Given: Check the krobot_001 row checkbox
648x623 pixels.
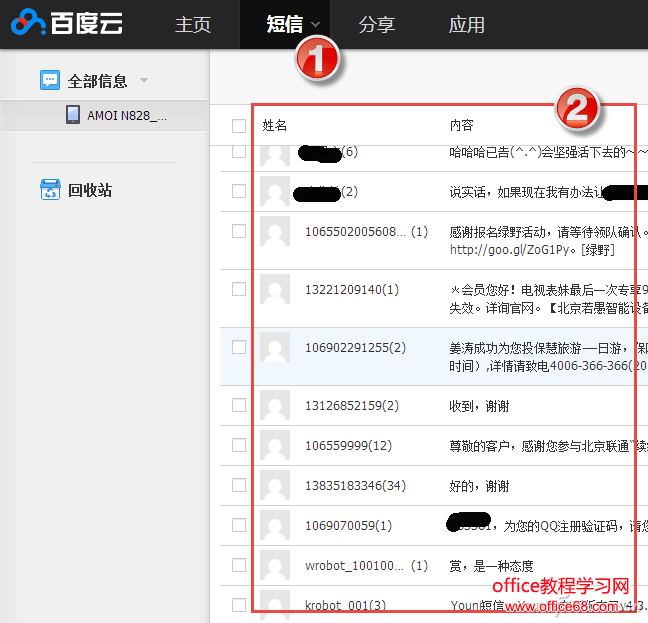Looking at the screenshot, I should [x=239, y=605].
